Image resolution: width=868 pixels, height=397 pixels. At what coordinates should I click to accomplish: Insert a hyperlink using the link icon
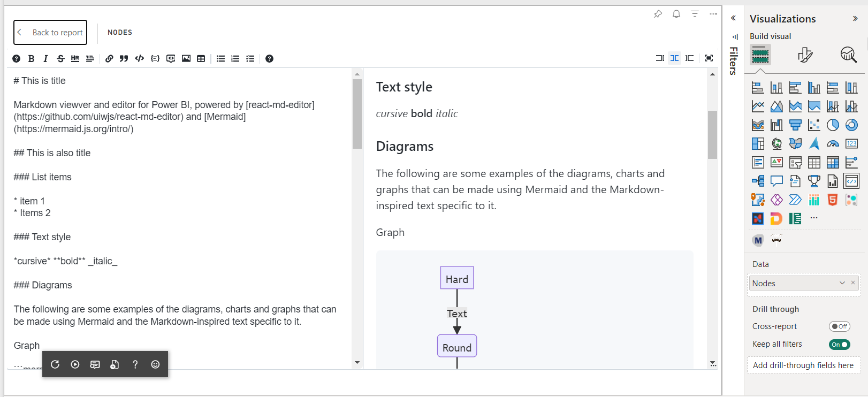pos(109,59)
